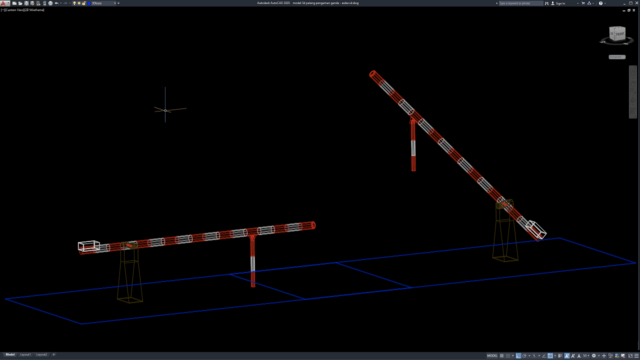Expand the object snap settings dropdown arrow
The image size is (640, 360).
tap(555, 356)
